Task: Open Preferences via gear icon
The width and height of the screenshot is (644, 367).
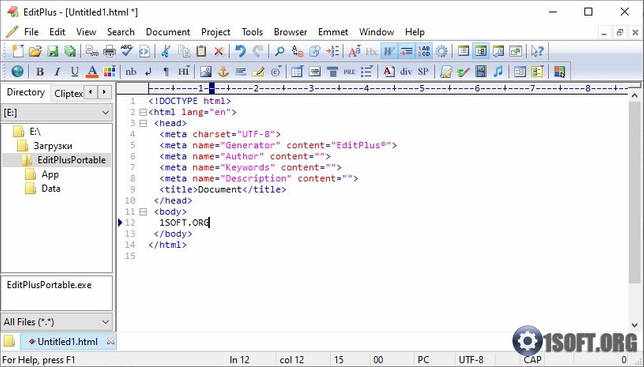Action: (442, 51)
